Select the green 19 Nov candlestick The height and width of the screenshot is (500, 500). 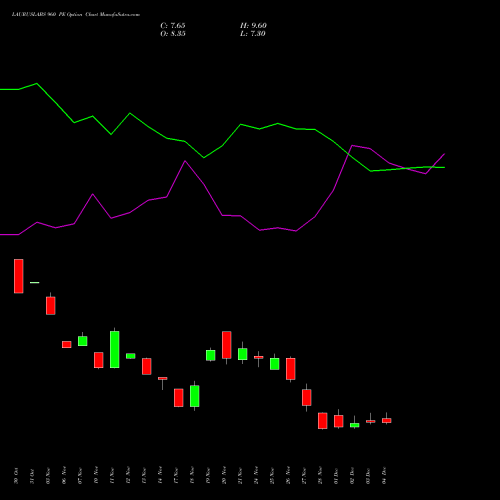click(211, 355)
